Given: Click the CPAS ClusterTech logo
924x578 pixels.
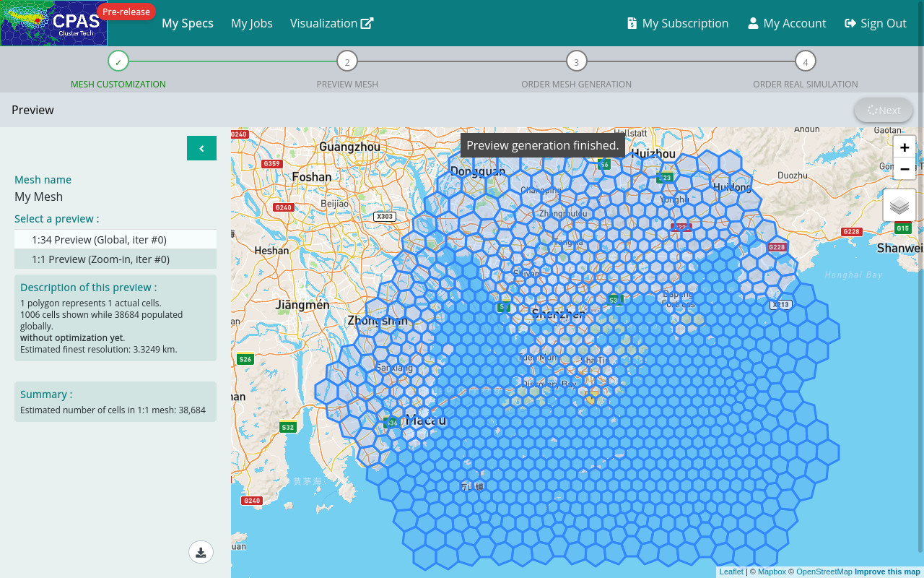Looking at the screenshot, I should pyautogui.click(x=54, y=23).
